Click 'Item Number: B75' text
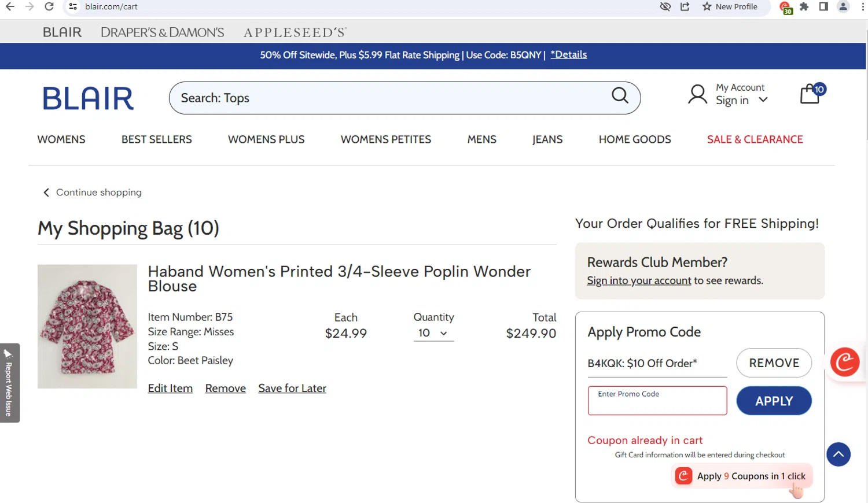The width and height of the screenshot is (868, 503). click(x=190, y=317)
